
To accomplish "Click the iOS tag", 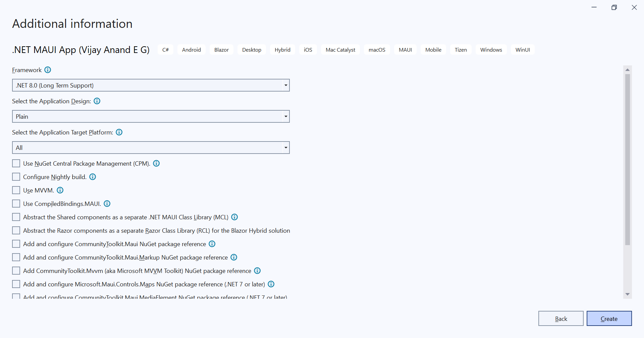I will pyautogui.click(x=308, y=50).
